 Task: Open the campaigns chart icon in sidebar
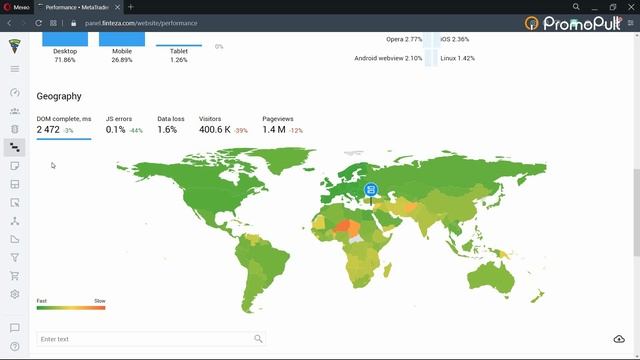click(x=15, y=239)
